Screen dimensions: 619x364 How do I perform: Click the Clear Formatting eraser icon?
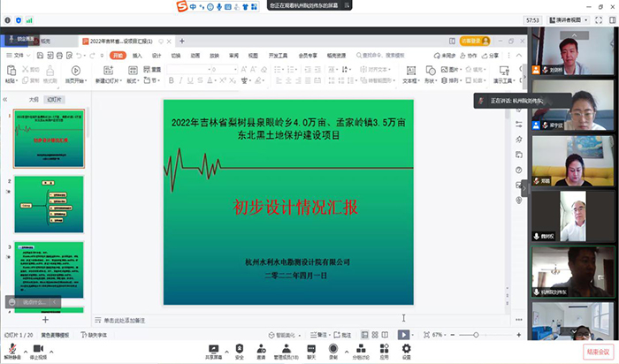tap(264, 70)
